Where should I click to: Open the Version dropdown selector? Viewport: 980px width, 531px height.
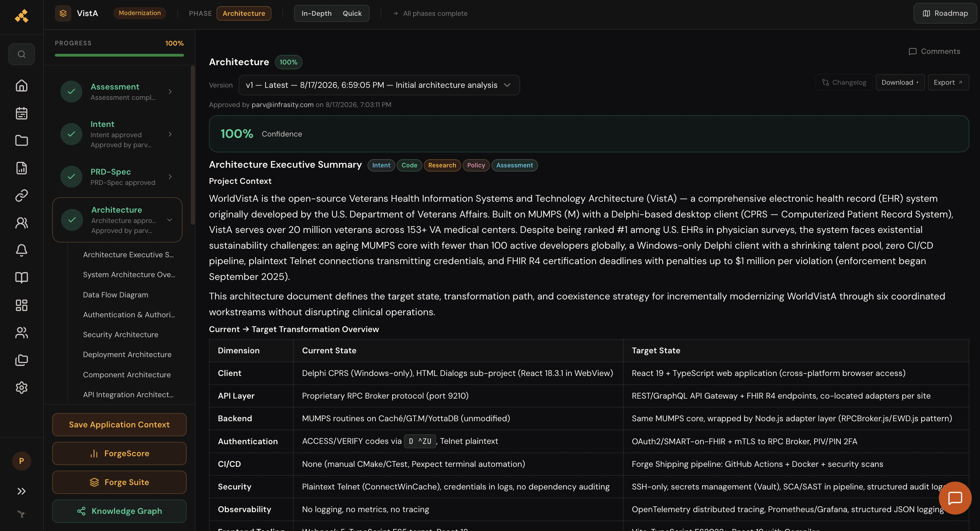pos(379,85)
